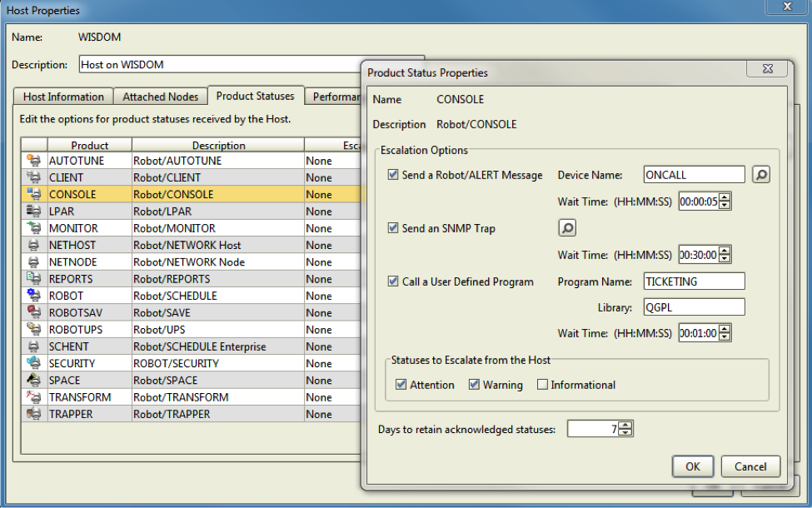Click the days to retain value field
812x508 pixels.
pyautogui.click(x=593, y=429)
